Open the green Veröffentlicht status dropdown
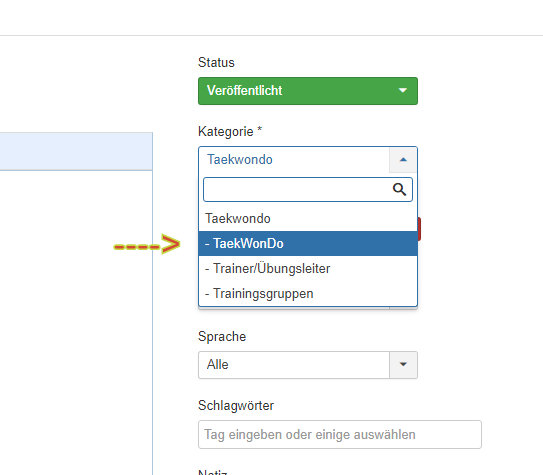The width and height of the screenshot is (543, 475). (308, 91)
